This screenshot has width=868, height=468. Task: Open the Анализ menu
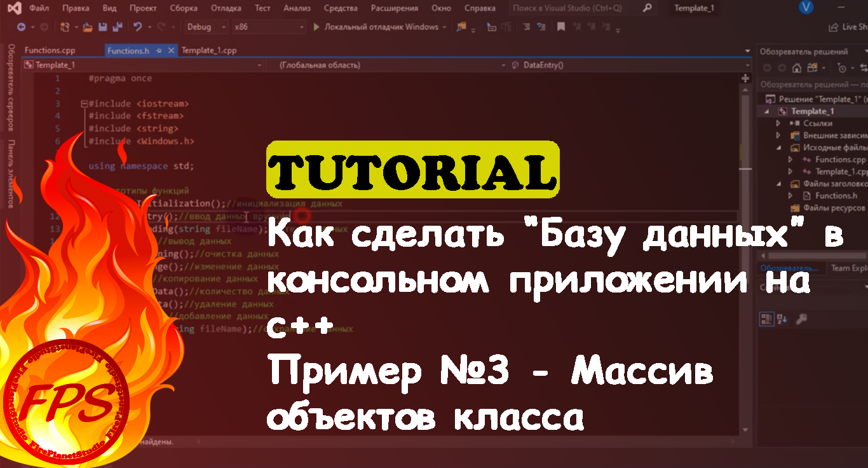(x=298, y=8)
